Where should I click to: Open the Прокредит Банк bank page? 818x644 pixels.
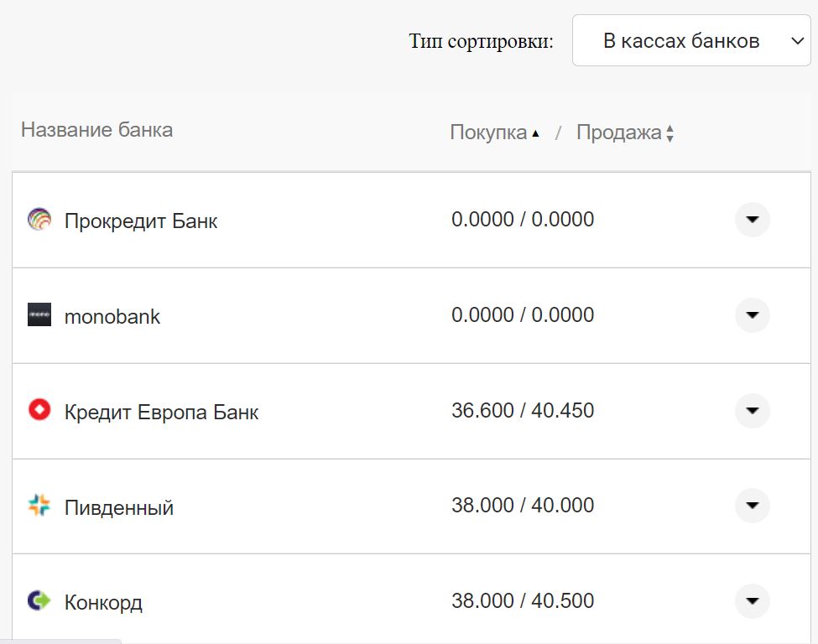pos(141,221)
